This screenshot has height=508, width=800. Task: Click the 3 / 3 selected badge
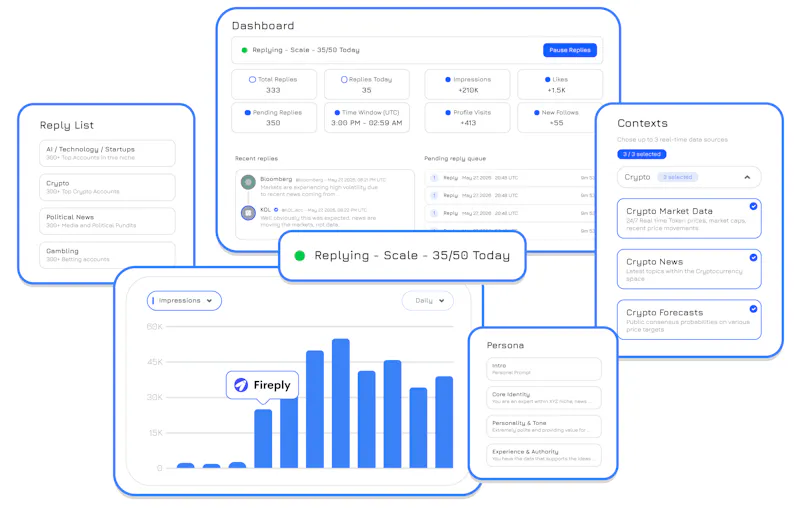[641, 154]
